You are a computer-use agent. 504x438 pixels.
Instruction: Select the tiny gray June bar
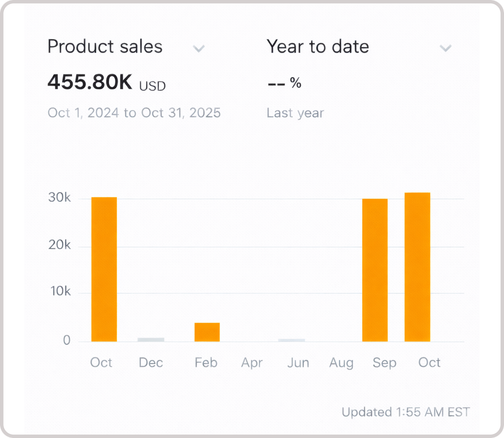(x=291, y=340)
